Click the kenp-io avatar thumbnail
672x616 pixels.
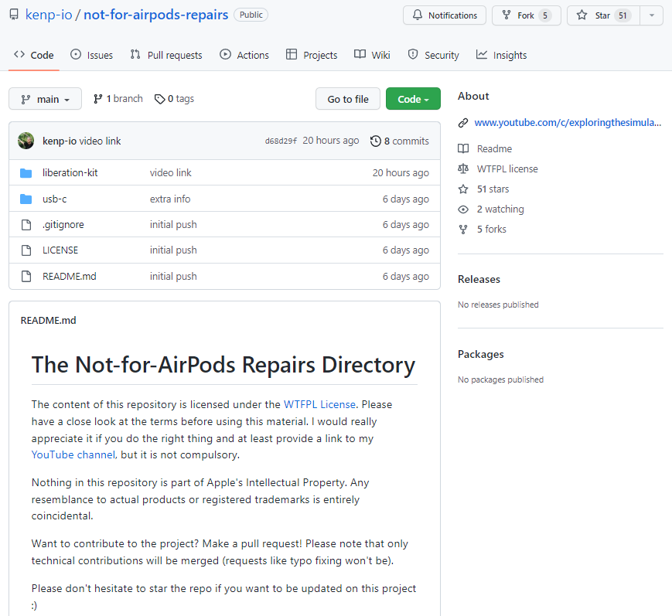tap(26, 141)
